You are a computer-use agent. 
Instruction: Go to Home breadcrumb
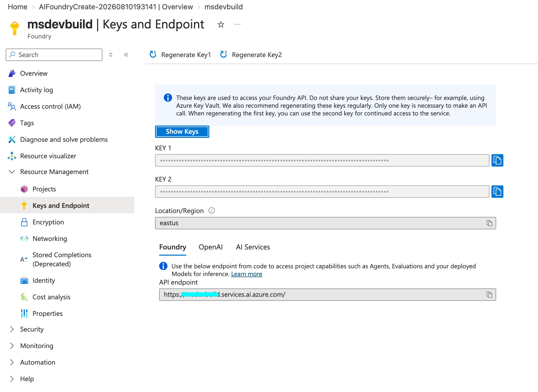coord(18,7)
